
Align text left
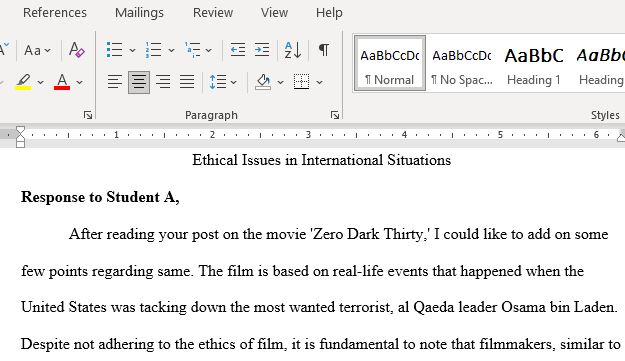click(115, 82)
